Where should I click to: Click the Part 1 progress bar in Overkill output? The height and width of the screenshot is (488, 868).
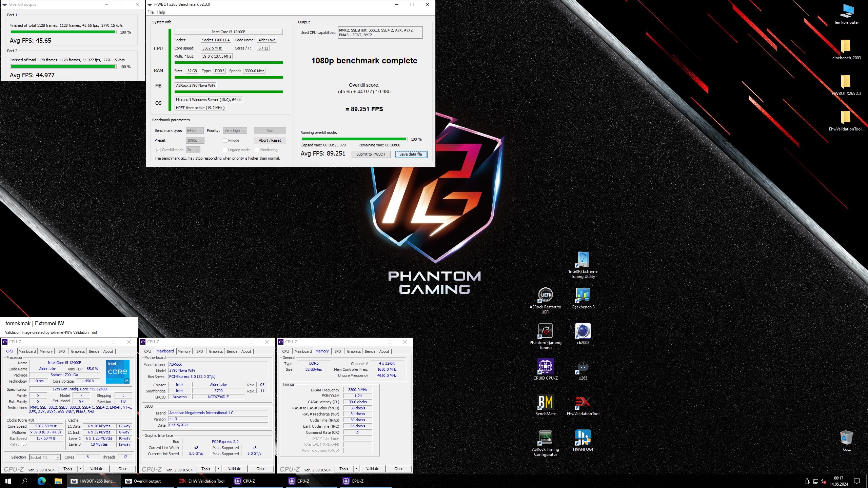63,32
